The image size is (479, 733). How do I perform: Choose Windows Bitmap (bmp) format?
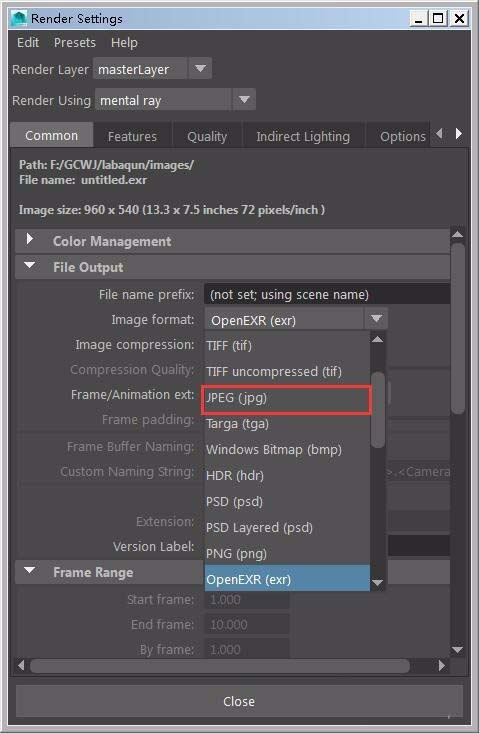click(287, 450)
